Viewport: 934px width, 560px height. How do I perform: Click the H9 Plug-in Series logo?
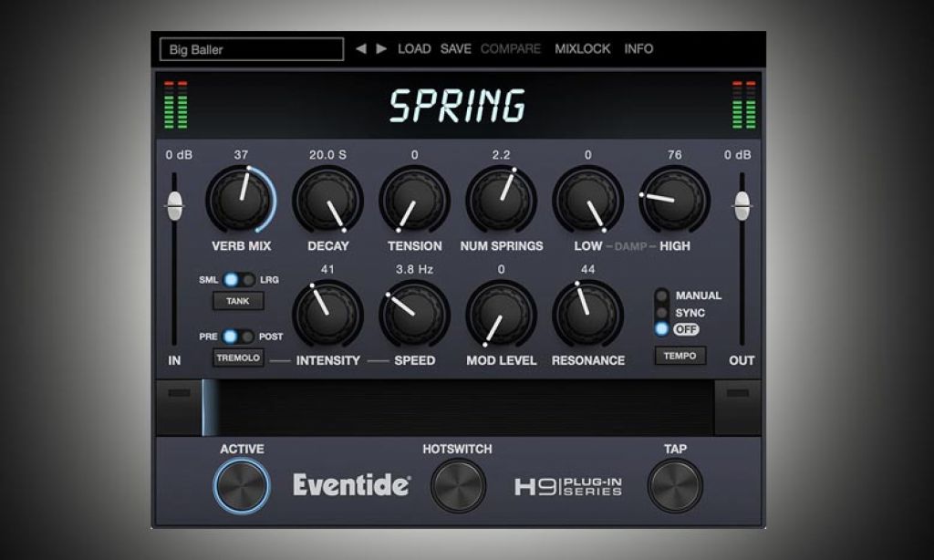pos(568,486)
